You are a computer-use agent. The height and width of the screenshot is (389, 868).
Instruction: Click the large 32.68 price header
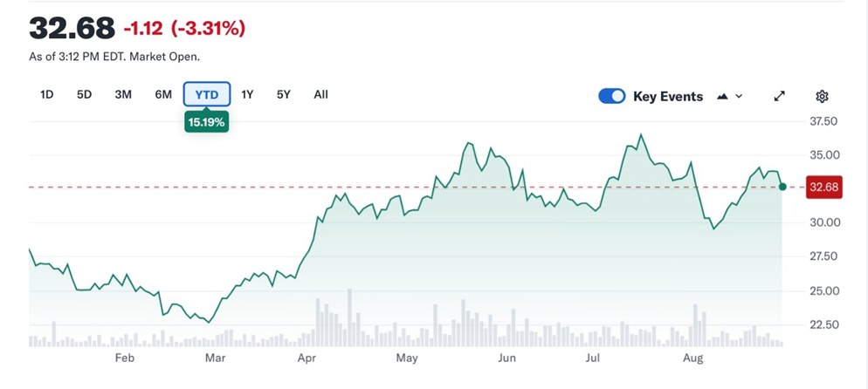click(x=72, y=28)
